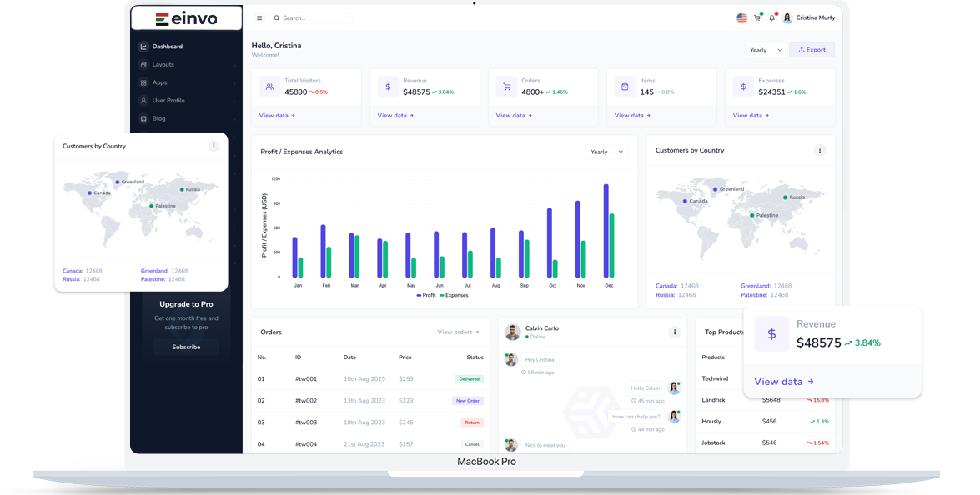Click the hamburger menu icon in header
The image size is (980, 495).
pos(259,17)
